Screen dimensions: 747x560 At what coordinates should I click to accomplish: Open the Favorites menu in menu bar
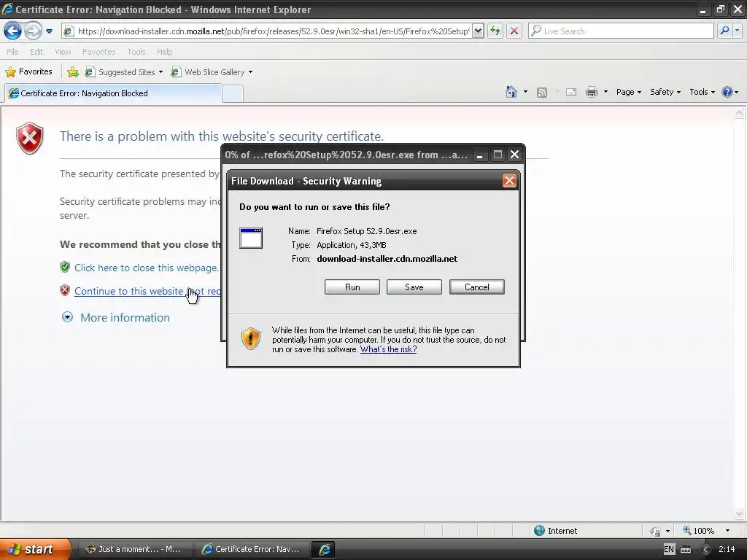(x=98, y=52)
